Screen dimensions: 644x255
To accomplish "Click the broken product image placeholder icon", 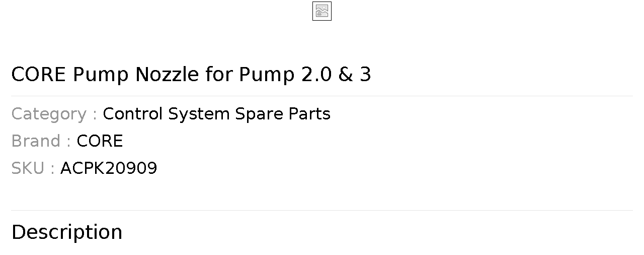I will coord(322,11).
